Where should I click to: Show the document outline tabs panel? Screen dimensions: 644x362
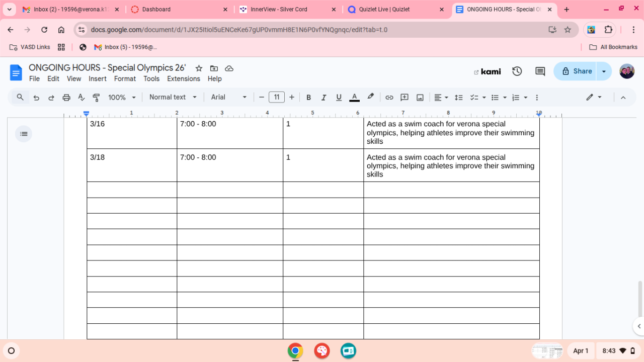point(24,134)
